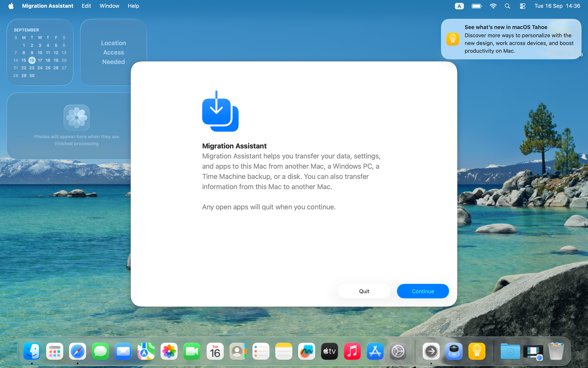Screen dimensions: 588x368
Task: Open Maps from the Dock
Action: point(146,351)
